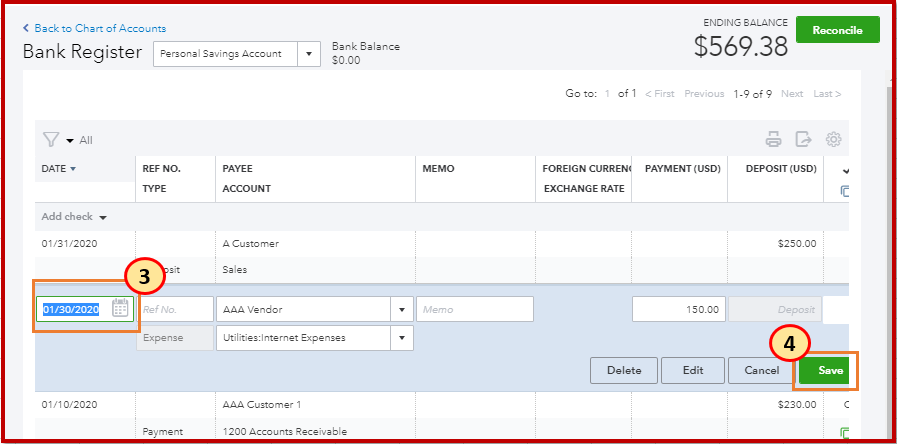Open the register settings gear
The image size is (897, 444).
click(x=833, y=140)
